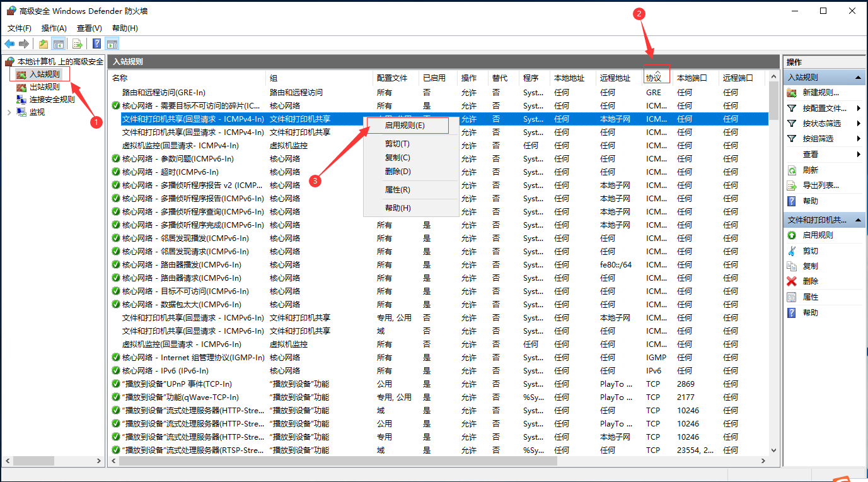Click green check icon of 核心网络 - 目标不可访问(ICMPv6-In)
The image size is (868, 482).
[116, 291]
